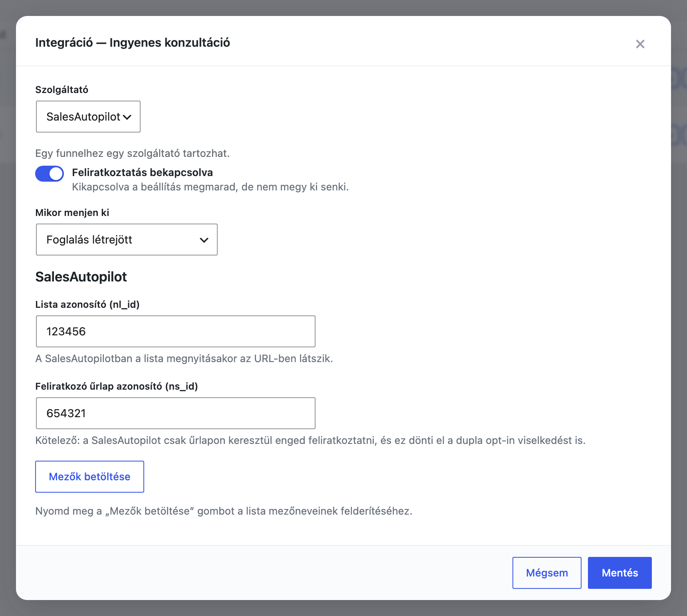Click the Kikapcsolva a beállítás megmarad description
Screen dimensions: 687x616
tap(210, 187)
